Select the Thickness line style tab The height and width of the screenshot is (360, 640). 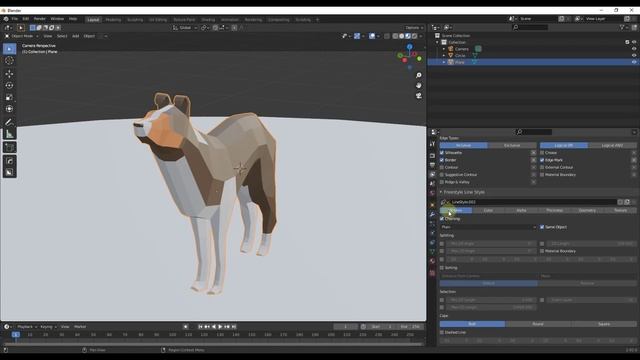(554, 211)
